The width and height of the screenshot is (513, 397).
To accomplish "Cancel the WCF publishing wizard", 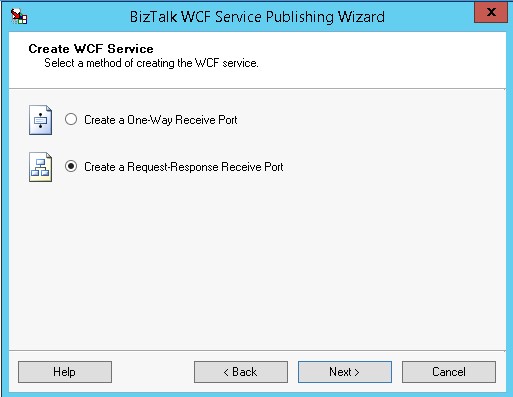I will [x=449, y=372].
